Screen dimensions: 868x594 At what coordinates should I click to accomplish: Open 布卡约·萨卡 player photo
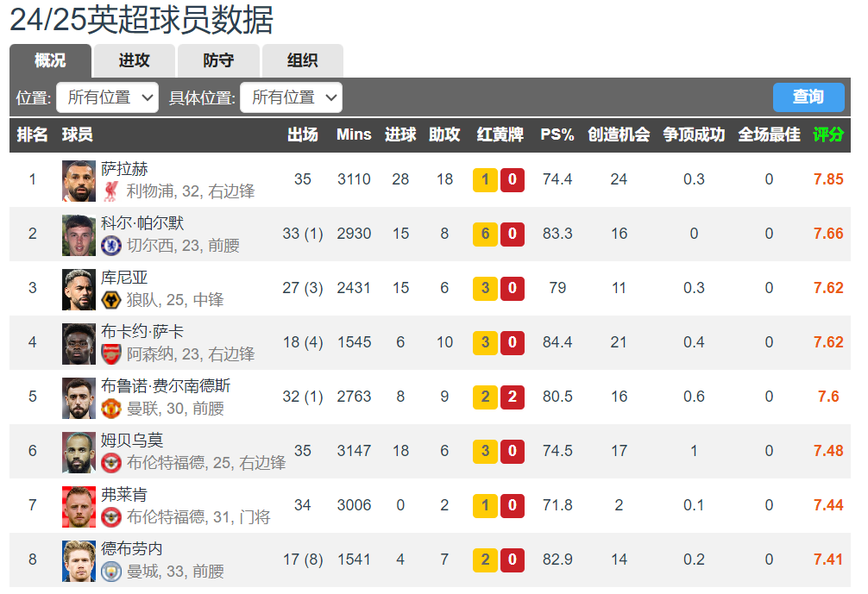79,343
